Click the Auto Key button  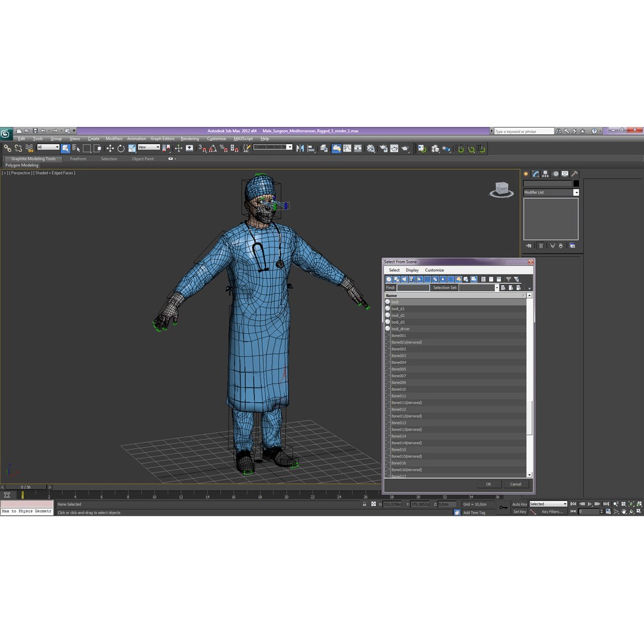coord(519,504)
